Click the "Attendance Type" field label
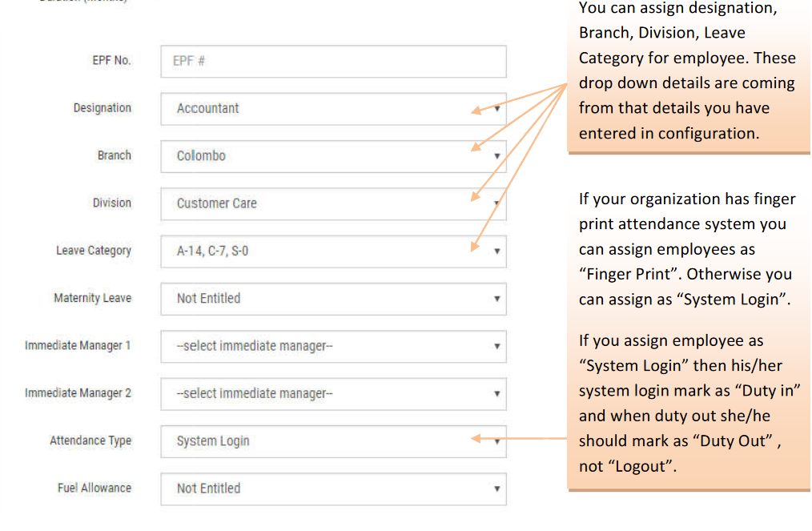This screenshot has width=812, height=531. (90, 440)
